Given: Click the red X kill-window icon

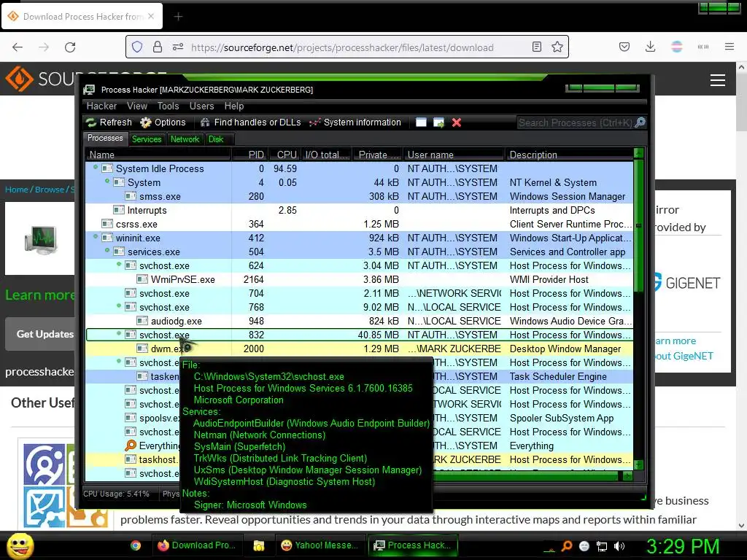Looking at the screenshot, I should 457,122.
